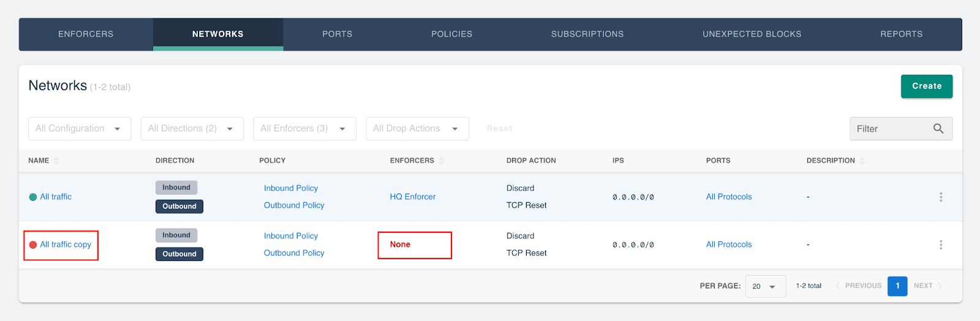The image size is (980, 321).
Task: Click the red status dot of All traffic copy
Action: [x=33, y=245]
